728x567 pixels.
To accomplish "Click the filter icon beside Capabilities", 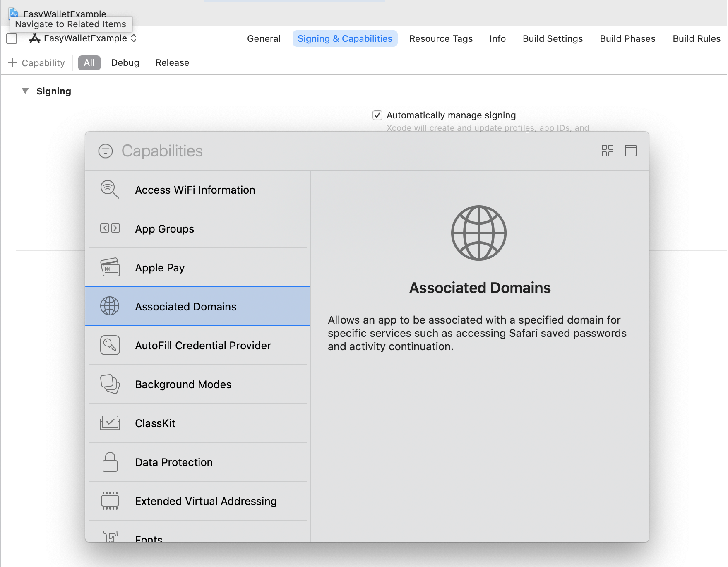I will point(106,151).
